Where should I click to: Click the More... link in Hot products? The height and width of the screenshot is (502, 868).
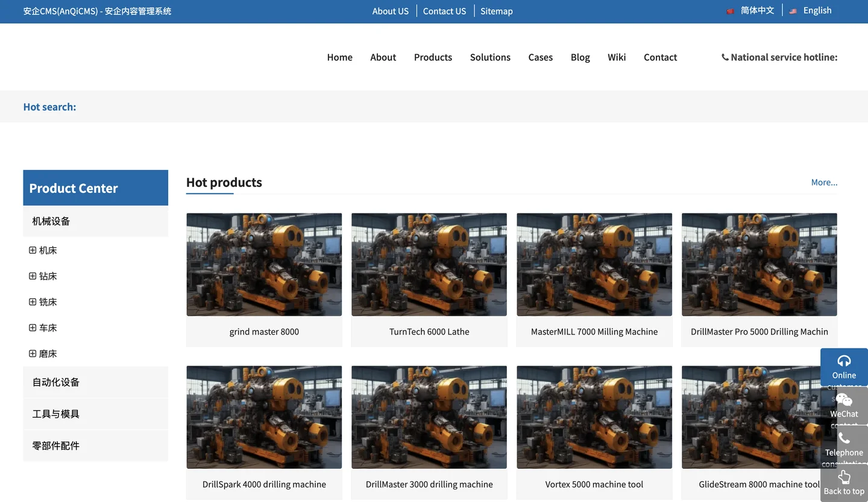[824, 182]
